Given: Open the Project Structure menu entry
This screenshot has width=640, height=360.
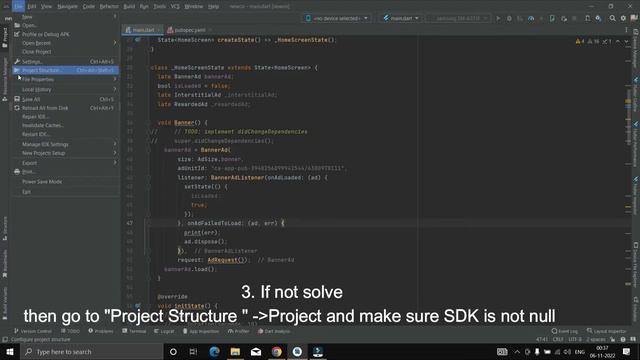Looking at the screenshot, I should coord(66,70).
